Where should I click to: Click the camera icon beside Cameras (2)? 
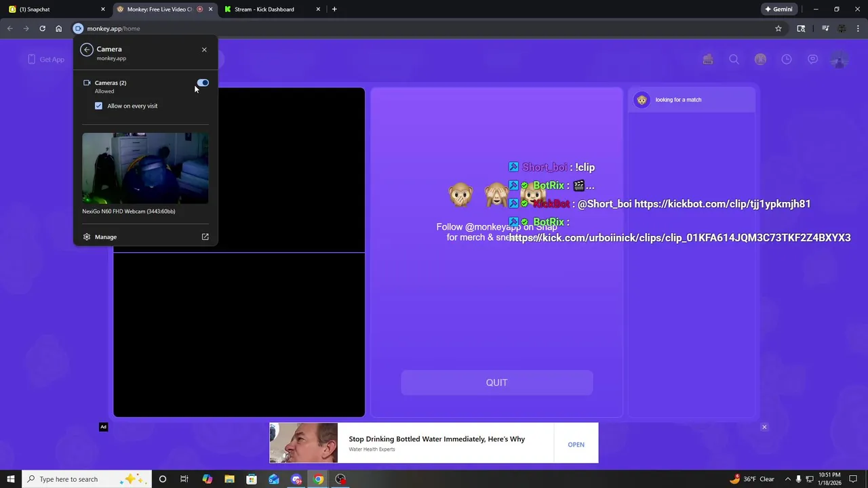87,83
